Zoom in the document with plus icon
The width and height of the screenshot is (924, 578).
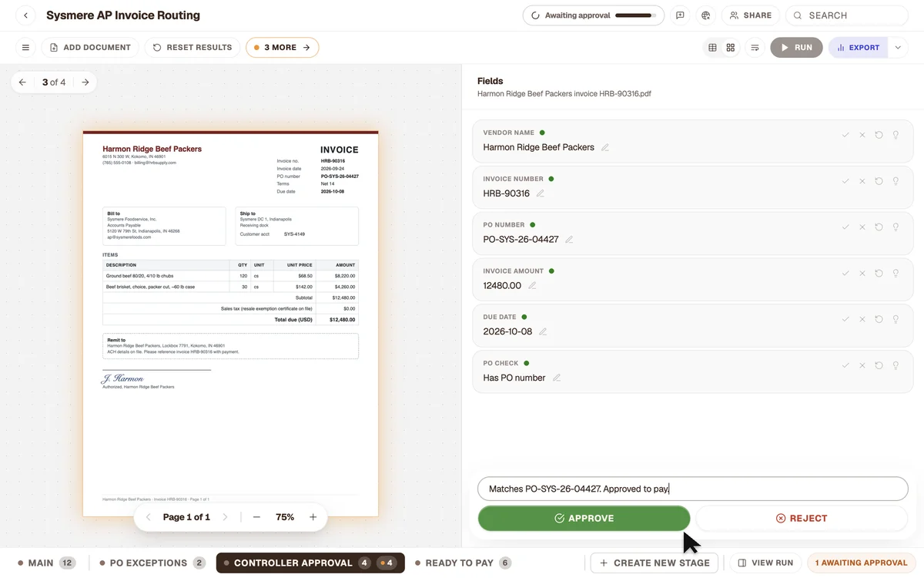(313, 517)
